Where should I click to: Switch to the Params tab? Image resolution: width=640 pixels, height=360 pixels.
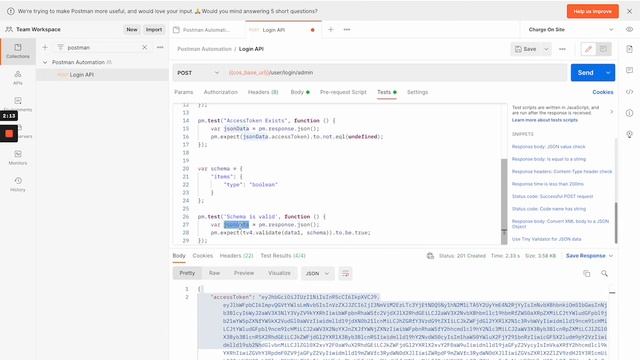tap(184, 92)
